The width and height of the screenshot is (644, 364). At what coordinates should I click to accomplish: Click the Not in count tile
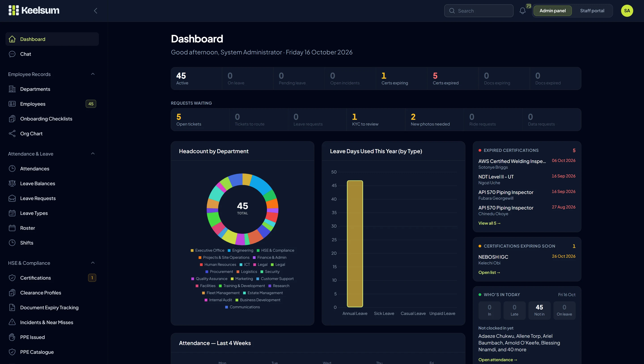[x=539, y=311]
